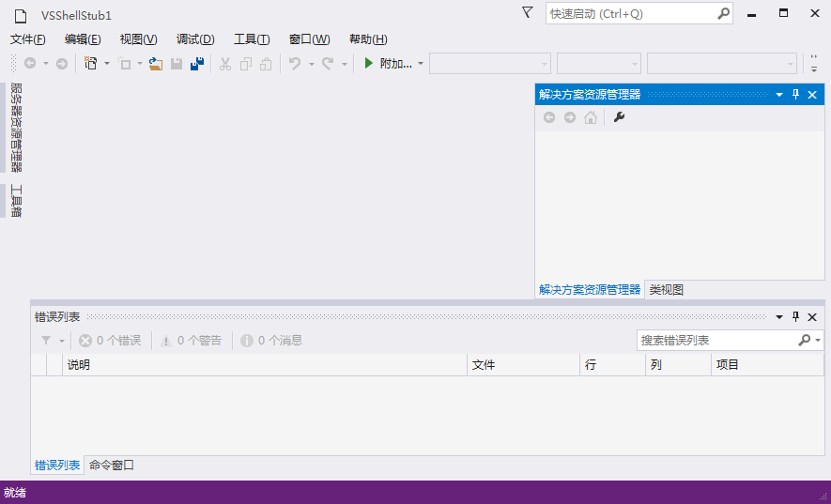Expand the error list search options arrow
This screenshot has height=504, width=831.
pos(818,341)
